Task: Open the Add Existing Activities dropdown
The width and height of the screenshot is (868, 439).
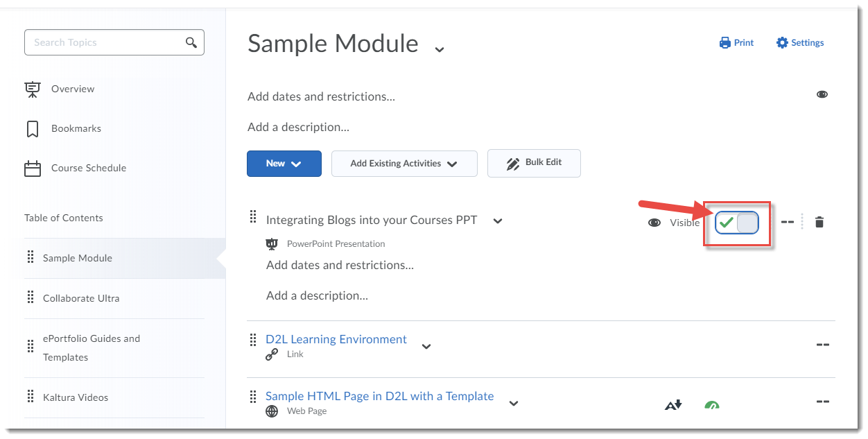Action: pos(404,164)
